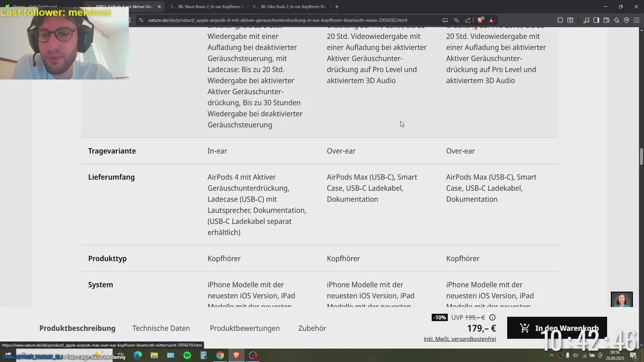Open the new tab plus button

point(337,7)
